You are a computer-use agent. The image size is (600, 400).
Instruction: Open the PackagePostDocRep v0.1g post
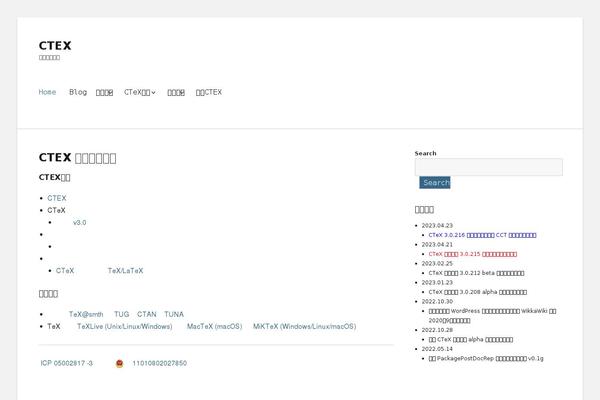[x=486, y=359]
